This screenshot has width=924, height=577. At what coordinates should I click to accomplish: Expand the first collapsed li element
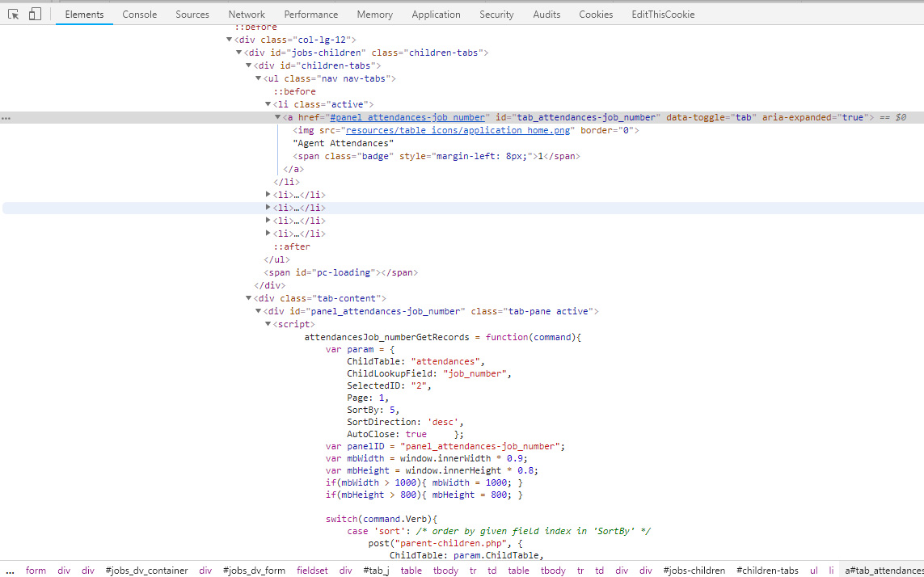tap(268, 195)
